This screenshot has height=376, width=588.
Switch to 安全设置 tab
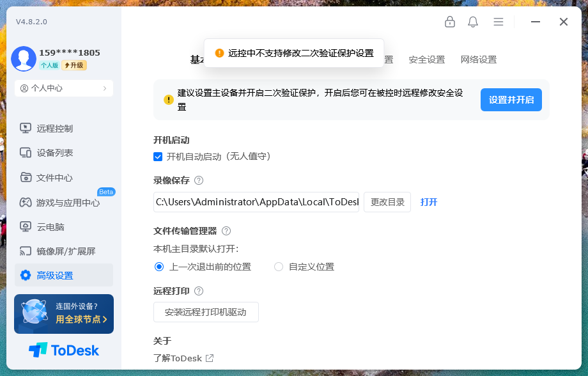coord(426,59)
